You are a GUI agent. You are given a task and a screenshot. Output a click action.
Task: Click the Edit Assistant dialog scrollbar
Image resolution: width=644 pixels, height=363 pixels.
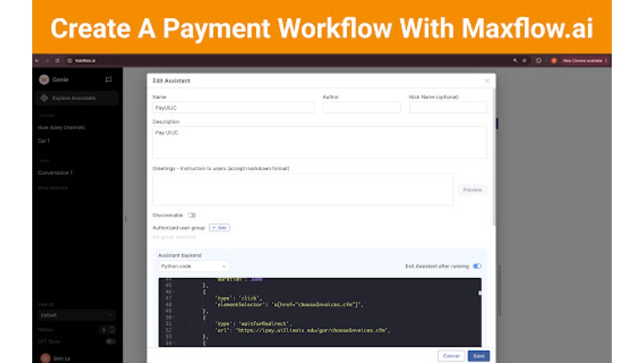(494, 156)
